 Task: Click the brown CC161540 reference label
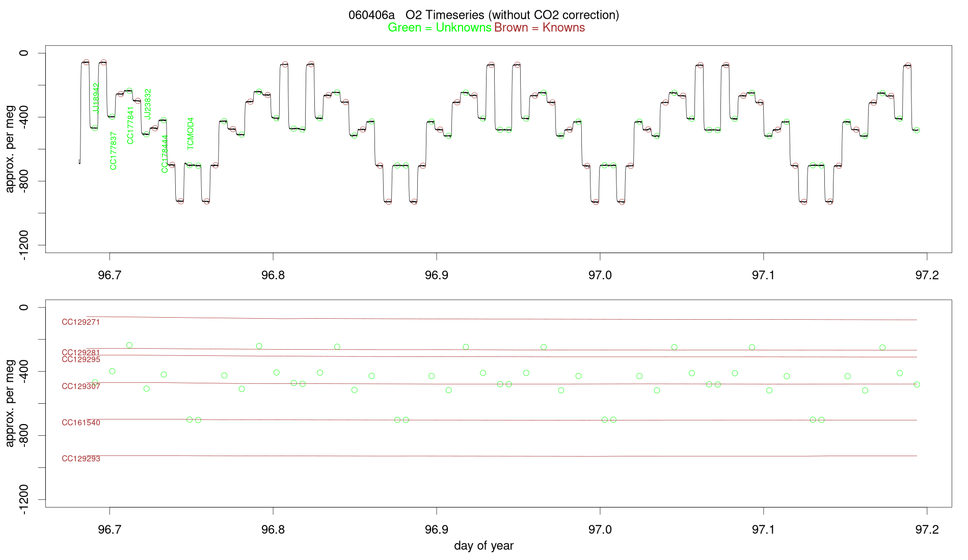tap(81, 423)
